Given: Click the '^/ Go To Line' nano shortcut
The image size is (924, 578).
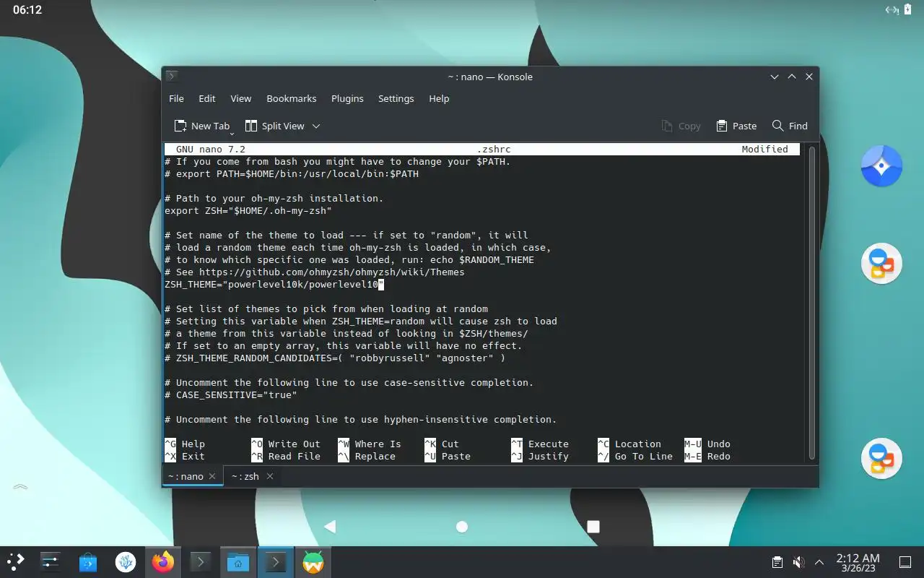Looking at the screenshot, I should [x=635, y=457].
